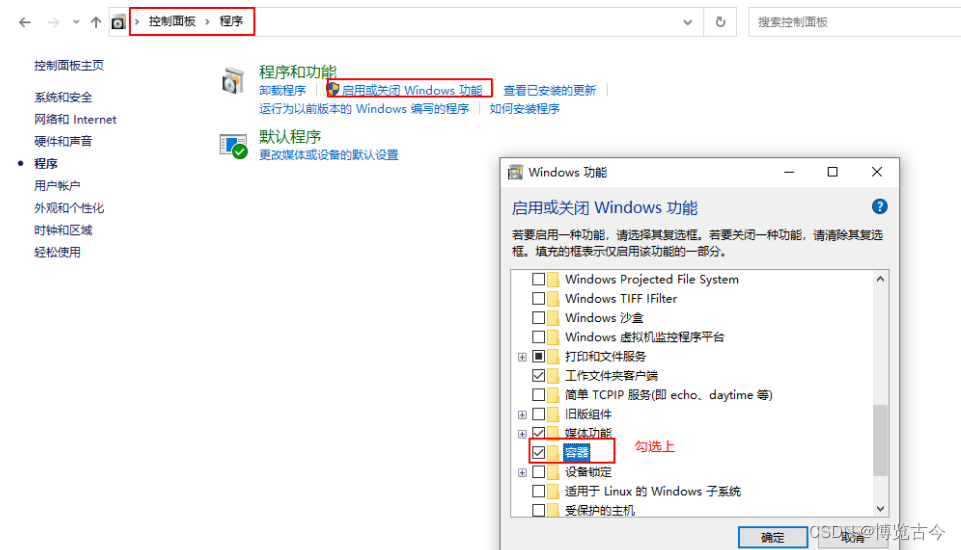Viewport: 961px width, 550px height.
Task: Expand the 媒体功能 tree node
Action: point(522,434)
